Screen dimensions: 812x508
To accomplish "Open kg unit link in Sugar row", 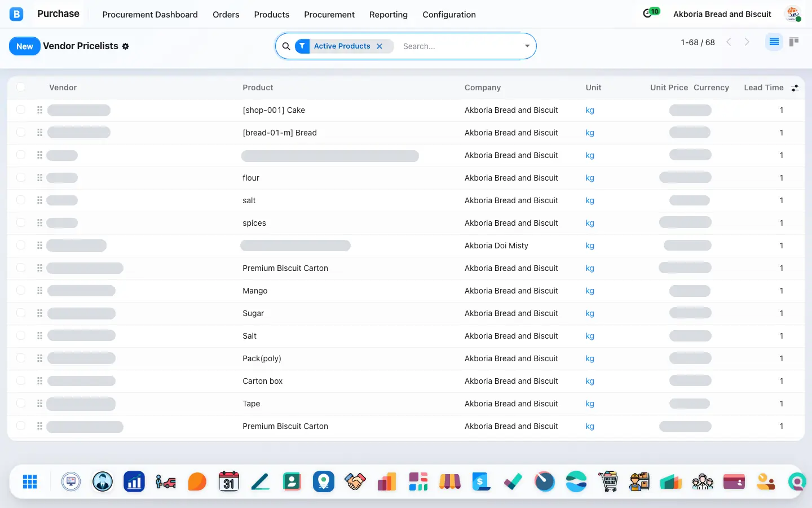I will tap(590, 313).
